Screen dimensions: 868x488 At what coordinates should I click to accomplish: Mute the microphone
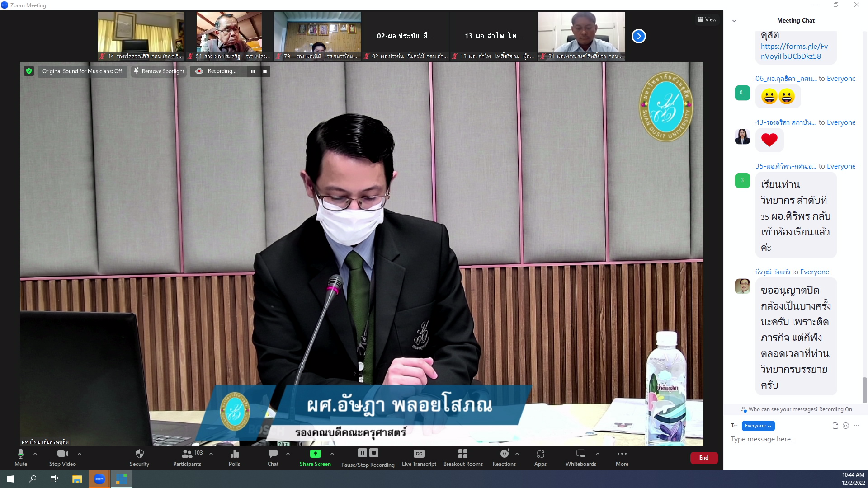coord(21,457)
